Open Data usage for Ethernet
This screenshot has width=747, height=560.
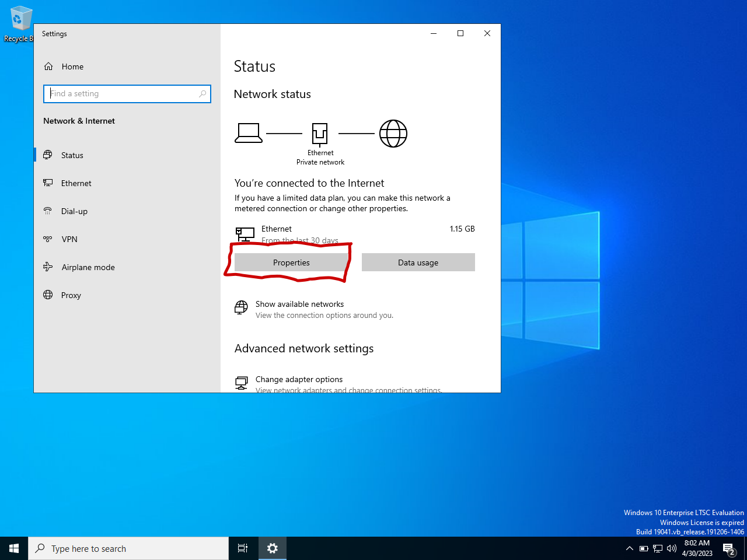(418, 262)
